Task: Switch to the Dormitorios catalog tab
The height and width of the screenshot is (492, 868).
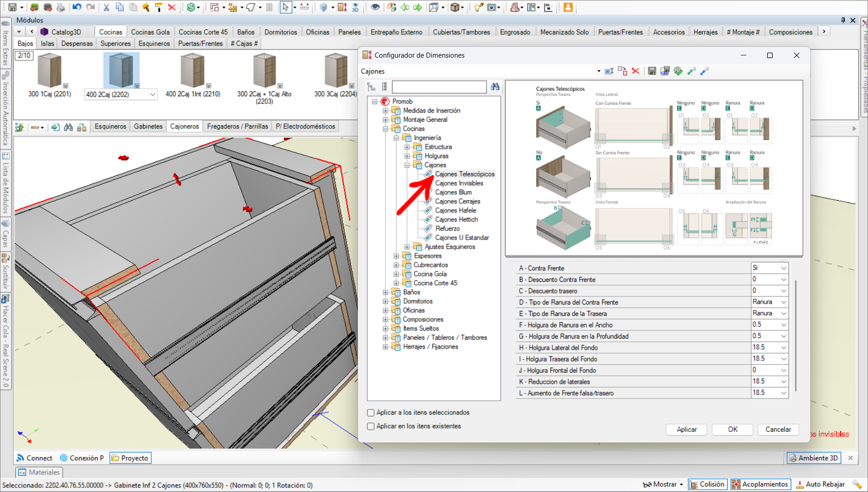Action: tap(280, 32)
